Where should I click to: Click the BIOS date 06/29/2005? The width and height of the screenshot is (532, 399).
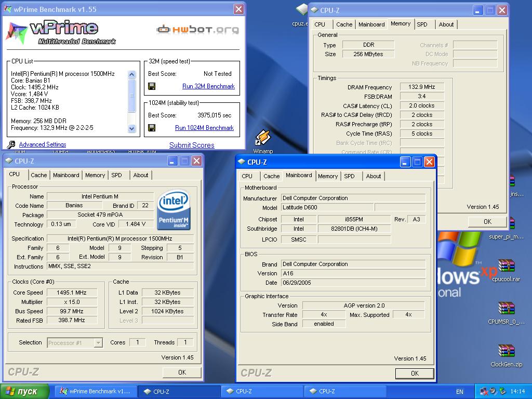click(x=353, y=283)
